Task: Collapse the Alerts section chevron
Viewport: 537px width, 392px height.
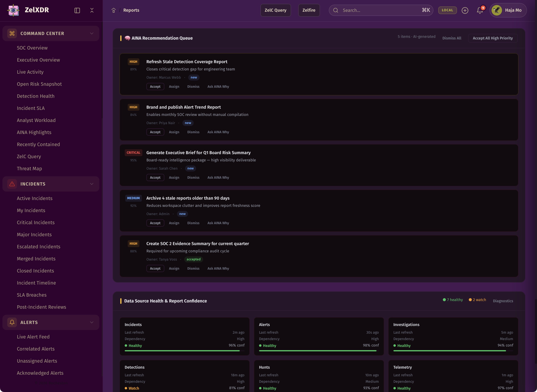Action: (92, 322)
